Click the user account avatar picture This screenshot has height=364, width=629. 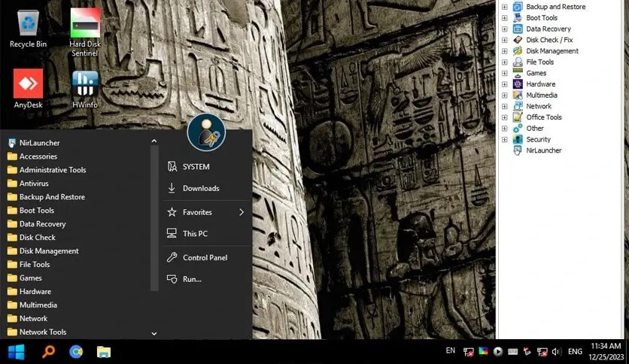pos(206,132)
